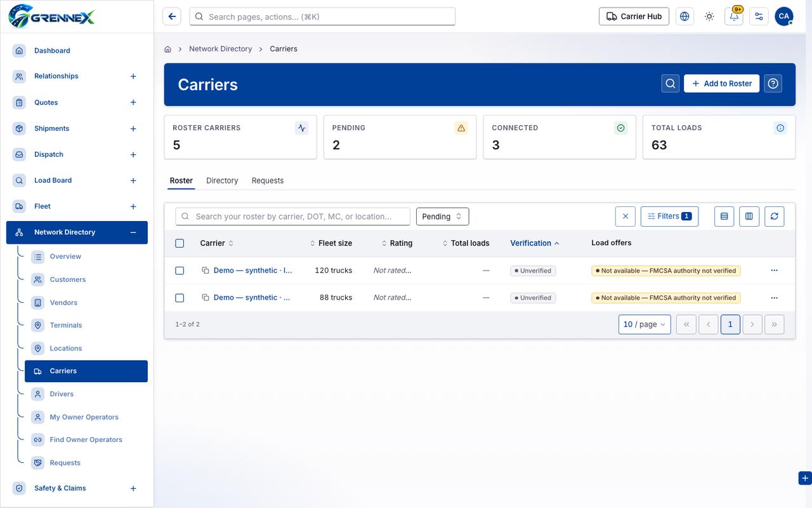Click the back arrow button
The image size is (812, 508).
click(x=172, y=17)
